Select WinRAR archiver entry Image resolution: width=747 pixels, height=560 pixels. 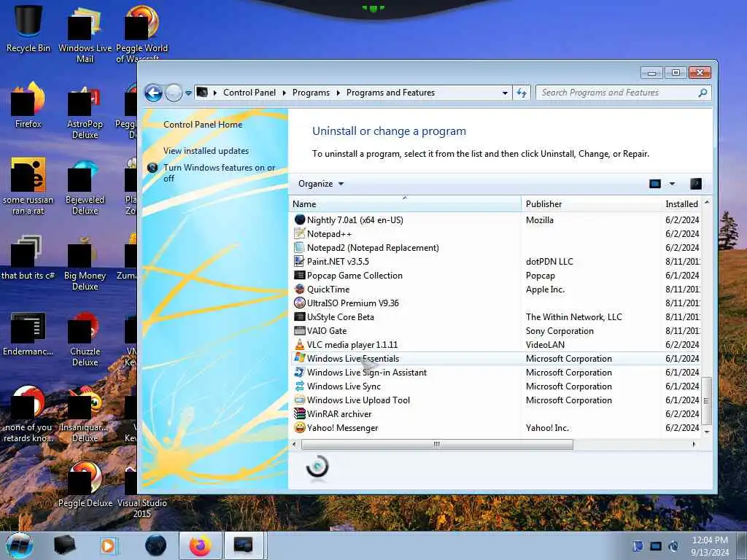coord(495,414)
